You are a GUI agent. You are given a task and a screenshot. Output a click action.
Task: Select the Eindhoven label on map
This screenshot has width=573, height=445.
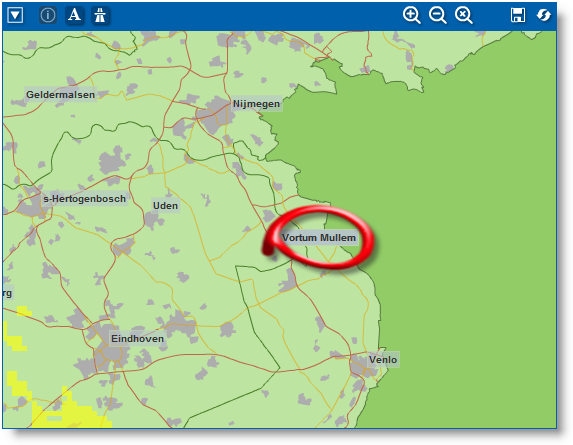tap(137, 339)
